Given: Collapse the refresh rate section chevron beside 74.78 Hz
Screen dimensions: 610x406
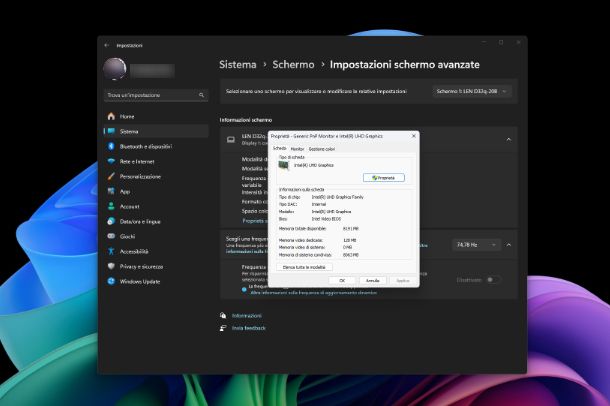Looking at the screenshot, I should 508,245.
